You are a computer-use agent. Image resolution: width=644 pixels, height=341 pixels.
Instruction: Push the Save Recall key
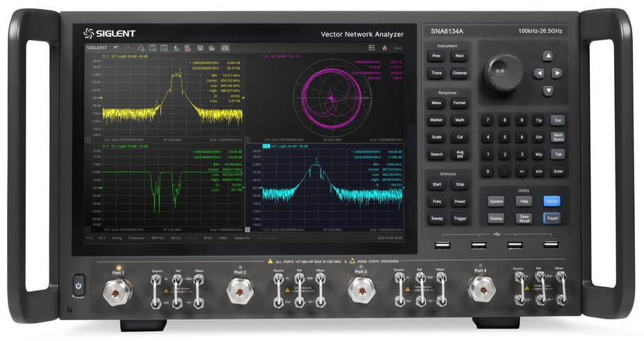pyautogui.click(x=524, y=219)
